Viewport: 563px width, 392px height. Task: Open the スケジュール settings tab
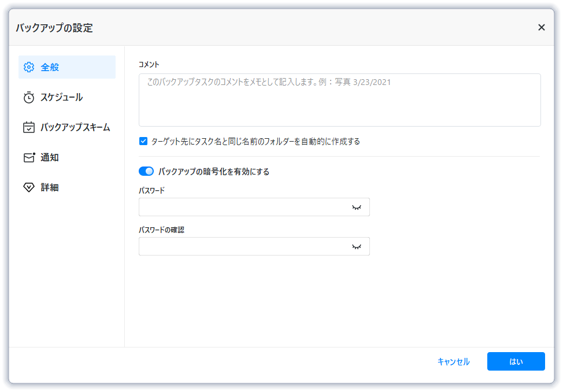click(61, 97)
